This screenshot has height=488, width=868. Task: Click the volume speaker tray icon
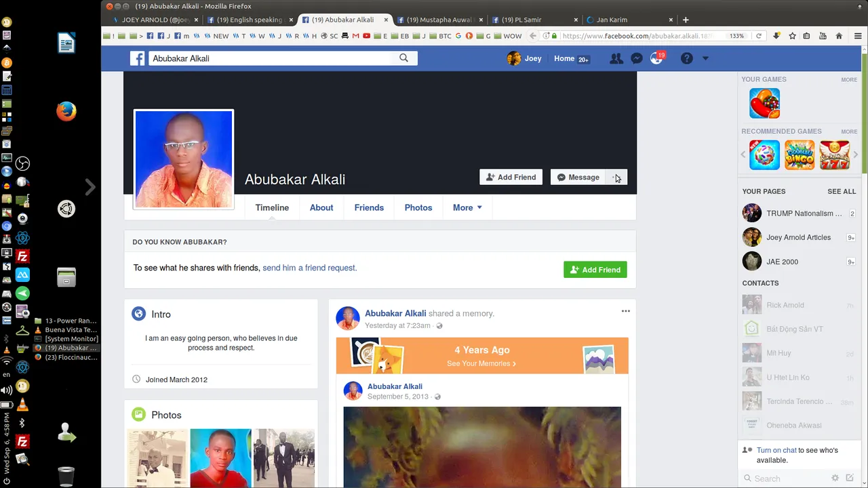coord(7,390)
